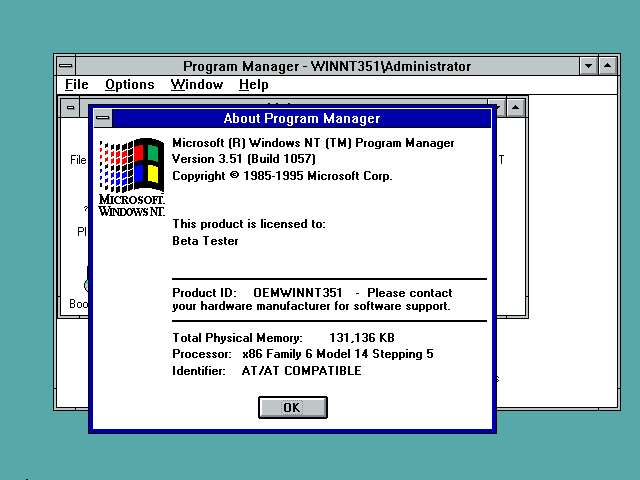Click the 'Copyright © 1985-1995 Microsoft Corp.' line
The width and height of the screenshot is (640, 480).
tap(282, 176)
